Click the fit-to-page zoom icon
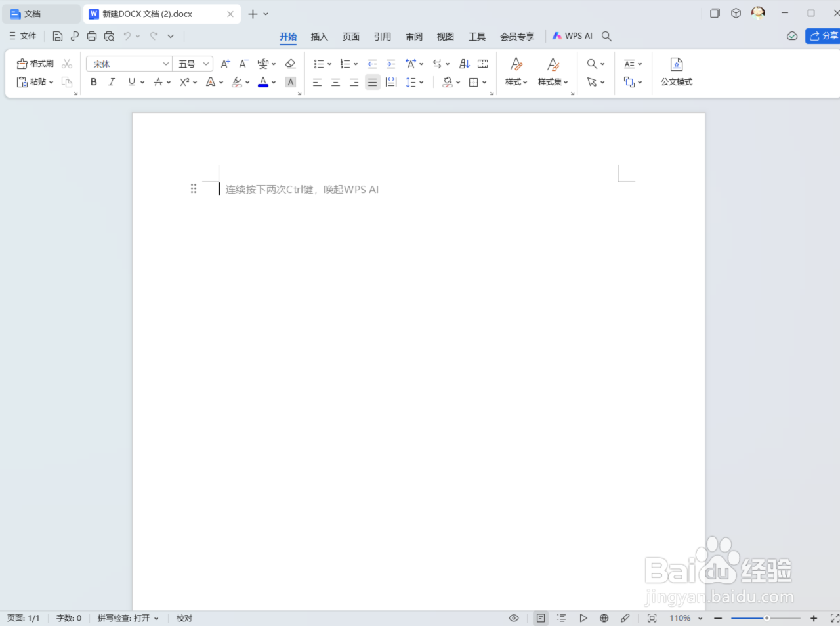The image size is (840, 626). [x=652, y=618]
